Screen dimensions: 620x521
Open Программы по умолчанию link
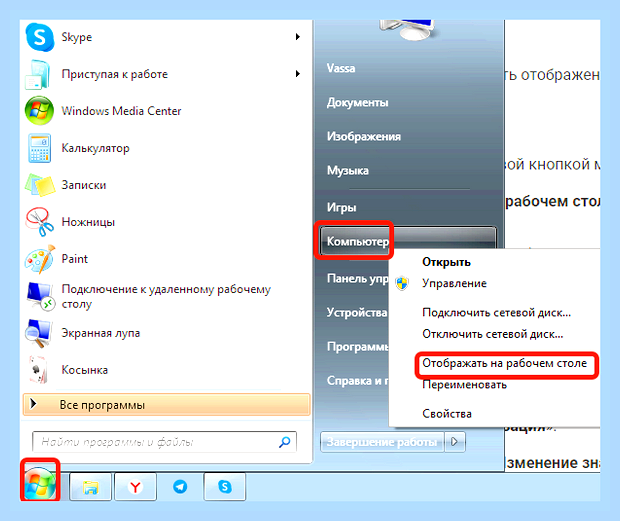[x=357, y=347]
